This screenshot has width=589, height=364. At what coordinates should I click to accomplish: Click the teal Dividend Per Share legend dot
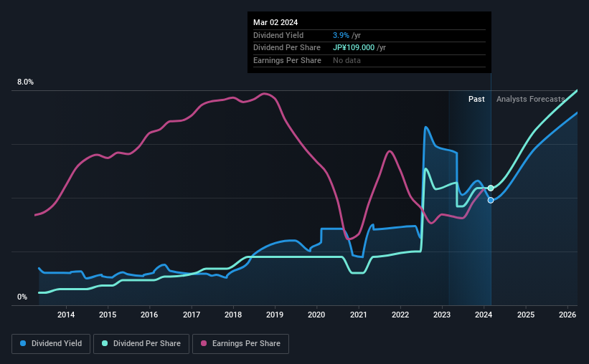tap(105, 343)
